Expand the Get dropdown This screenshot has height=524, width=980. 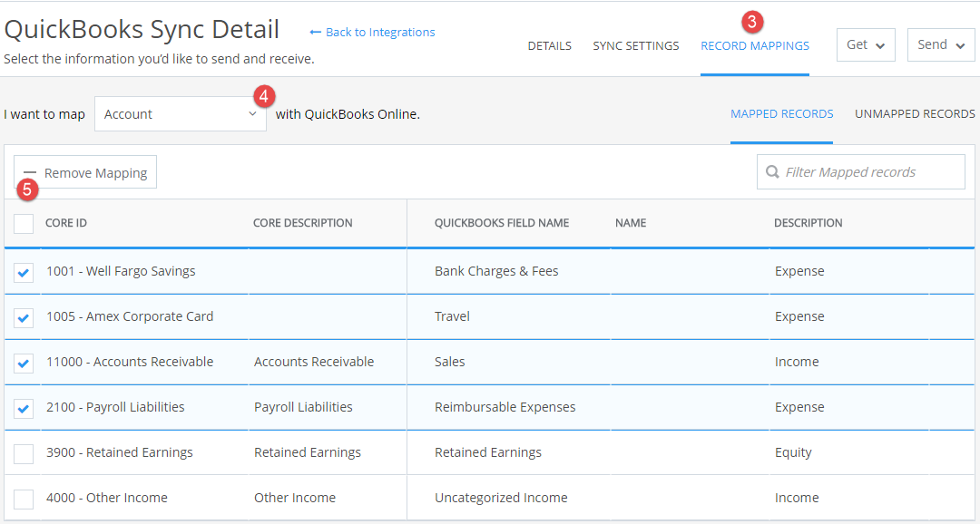pyautogui.click(x=865, y=44)
